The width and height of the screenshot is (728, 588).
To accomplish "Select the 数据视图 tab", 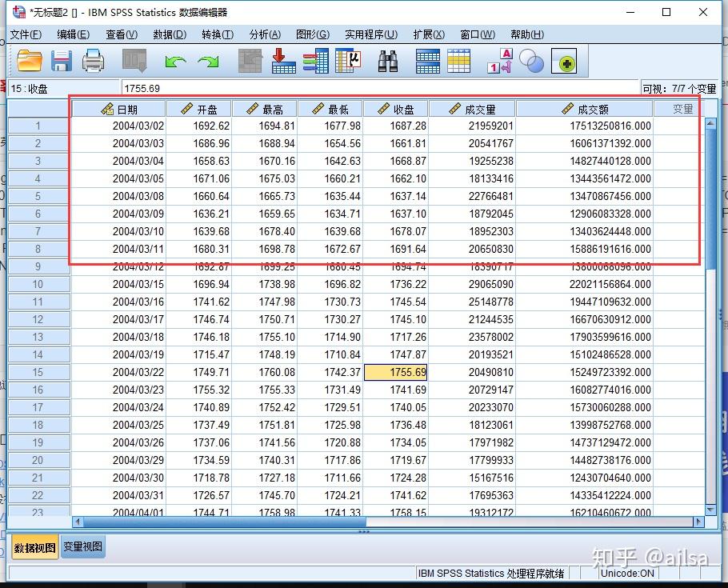I will pos(34,547).
